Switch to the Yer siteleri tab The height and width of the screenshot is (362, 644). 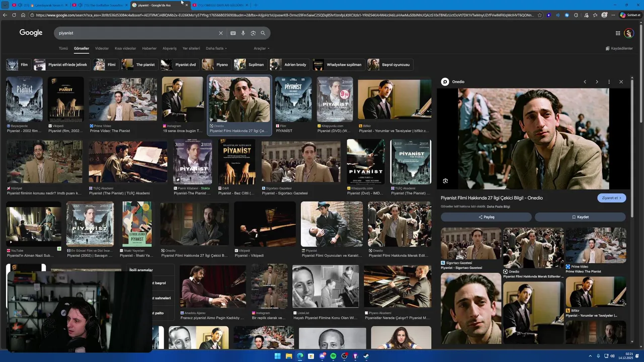(x=191, y=49)
